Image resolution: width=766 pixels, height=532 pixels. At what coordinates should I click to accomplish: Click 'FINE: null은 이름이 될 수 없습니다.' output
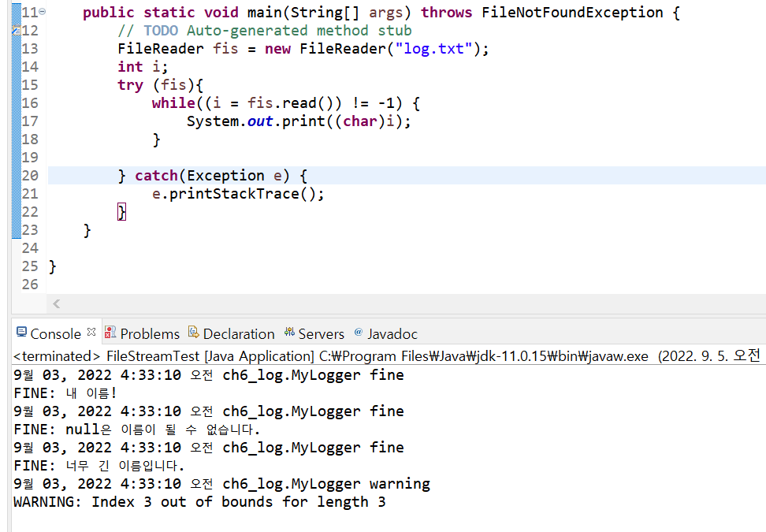tap(137, 430)
